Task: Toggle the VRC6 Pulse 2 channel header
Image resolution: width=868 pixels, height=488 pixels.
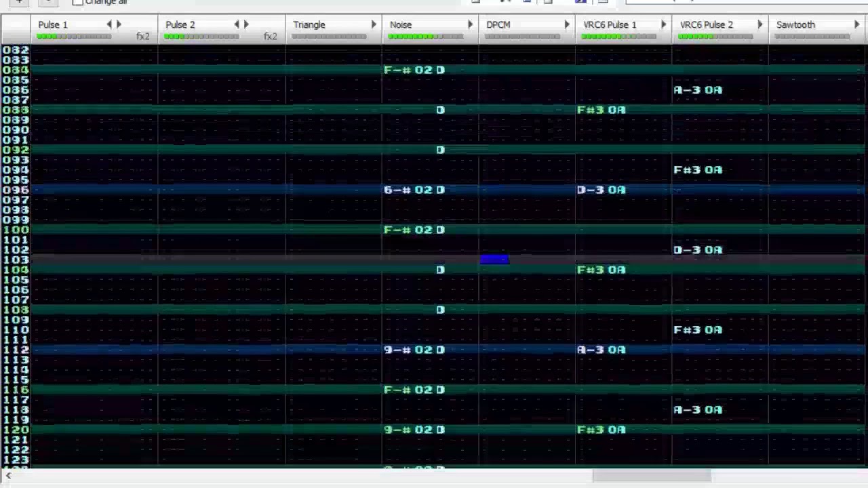Action: 707,24
